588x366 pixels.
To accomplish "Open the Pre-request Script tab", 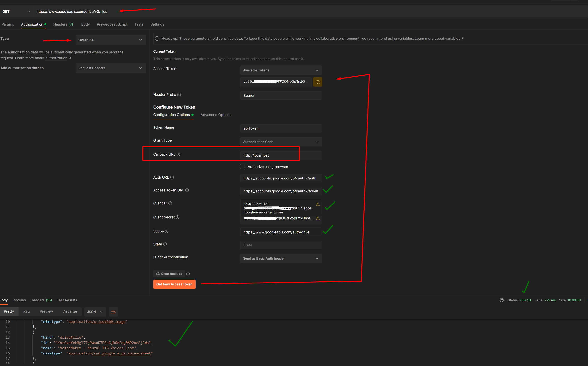I will pyautogui.click(x=112, y=24).
